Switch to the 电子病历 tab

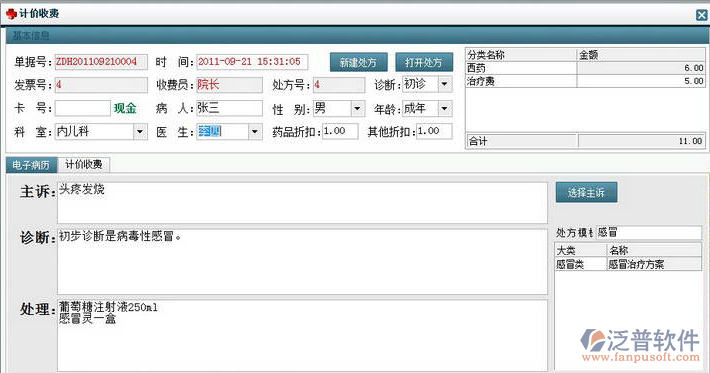(31, 165)
